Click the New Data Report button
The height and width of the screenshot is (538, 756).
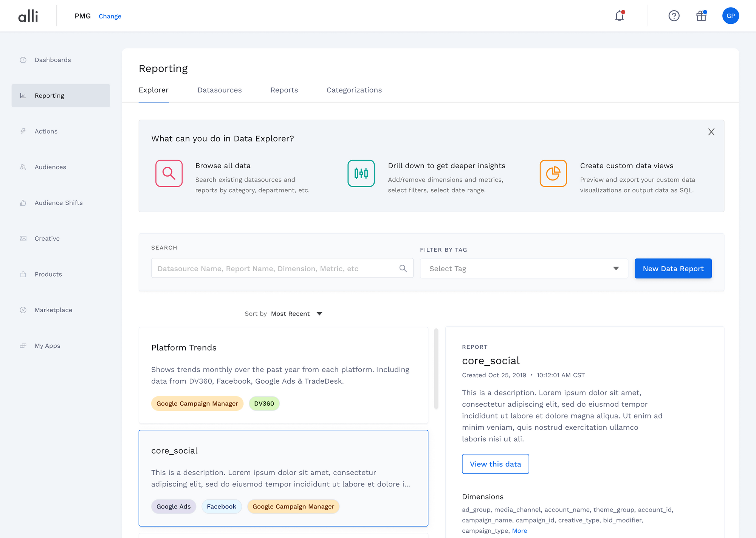(x=673, y=268)
